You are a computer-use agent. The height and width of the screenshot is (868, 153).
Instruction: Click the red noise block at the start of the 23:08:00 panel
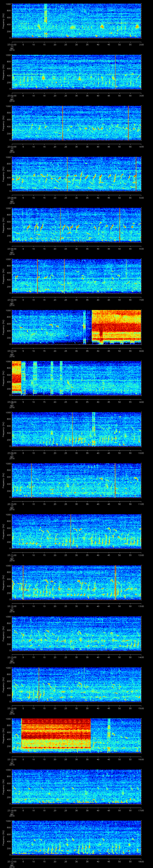click(x=16, y=377)
